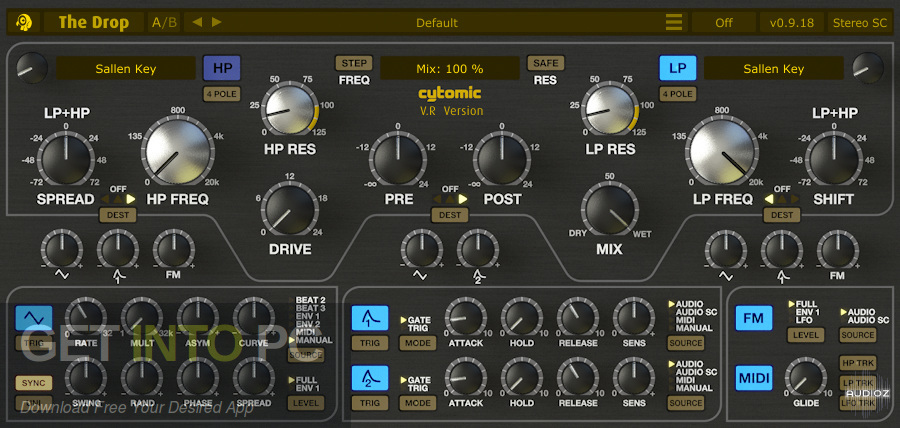900x428 pixels.
Task: Toggle the blue FM button
Action: [754, 318]
